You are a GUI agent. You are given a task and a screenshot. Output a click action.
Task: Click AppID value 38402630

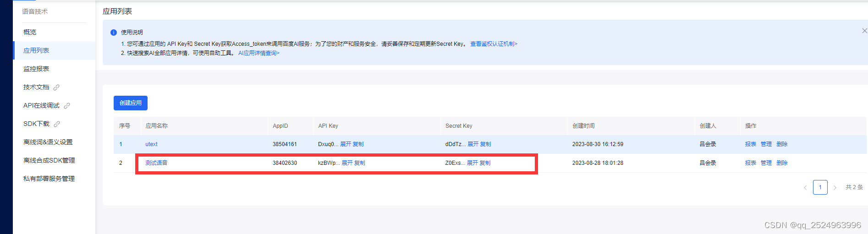tap(285, 163)
